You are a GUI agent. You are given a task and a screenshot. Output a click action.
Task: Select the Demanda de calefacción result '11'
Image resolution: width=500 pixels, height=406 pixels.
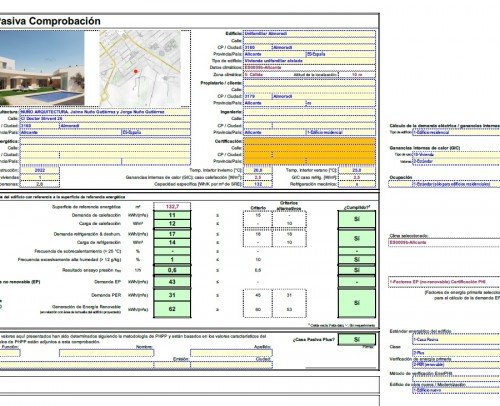click(x=172, y=215)
